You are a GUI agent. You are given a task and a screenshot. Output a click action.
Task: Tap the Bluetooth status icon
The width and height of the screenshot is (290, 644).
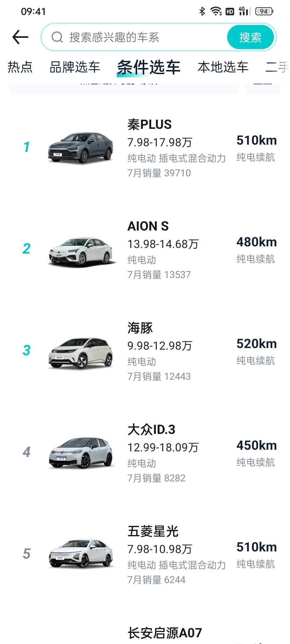(x=202, y=11)
